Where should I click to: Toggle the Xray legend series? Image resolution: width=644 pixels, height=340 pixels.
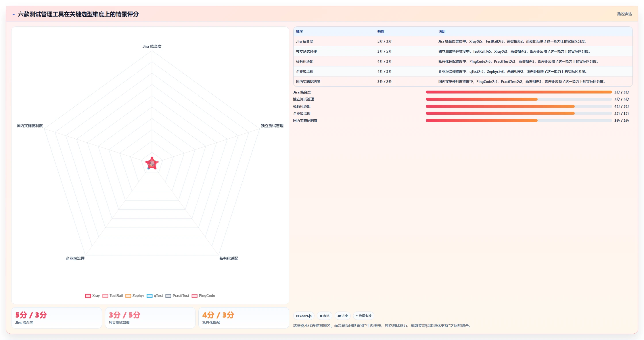92,296
